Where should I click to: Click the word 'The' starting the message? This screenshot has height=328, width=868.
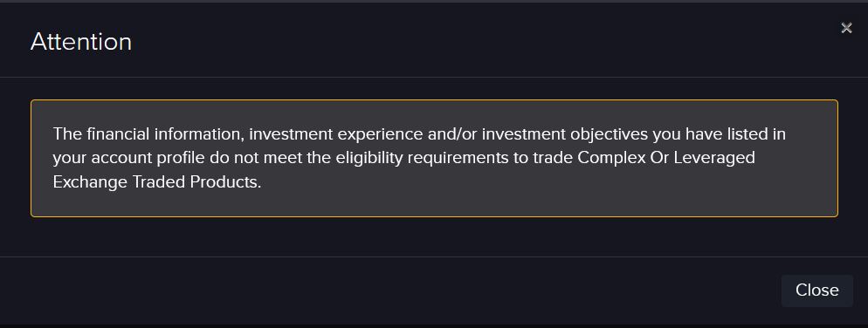click(67, 133)
